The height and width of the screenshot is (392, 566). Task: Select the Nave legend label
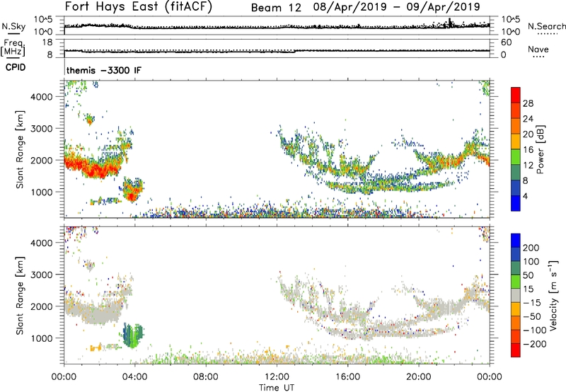[x=538, y=50]
